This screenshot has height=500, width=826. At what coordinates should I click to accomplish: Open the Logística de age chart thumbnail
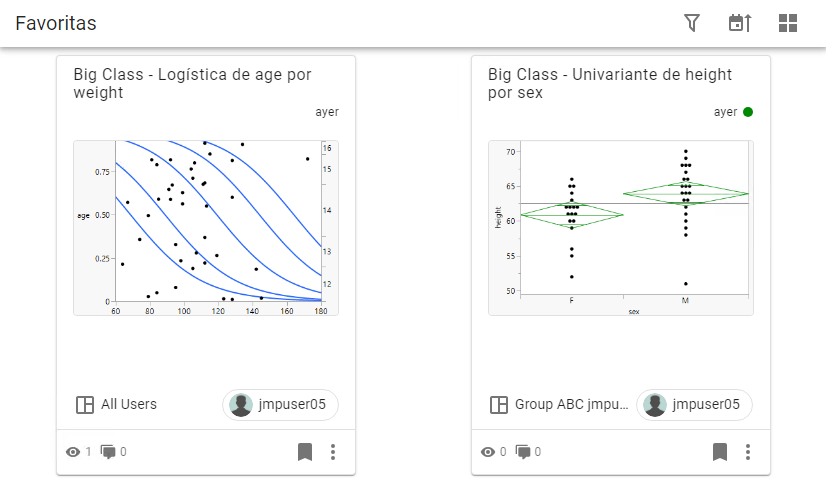point(205,228)
